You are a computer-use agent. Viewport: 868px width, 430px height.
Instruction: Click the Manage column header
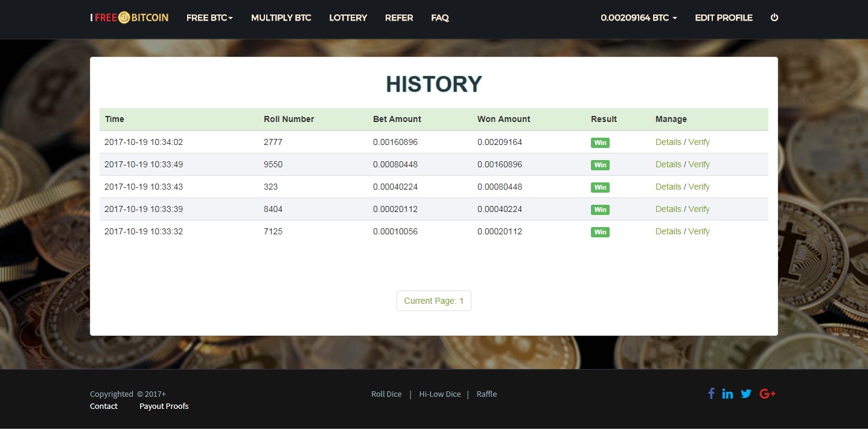pos(671,119)
